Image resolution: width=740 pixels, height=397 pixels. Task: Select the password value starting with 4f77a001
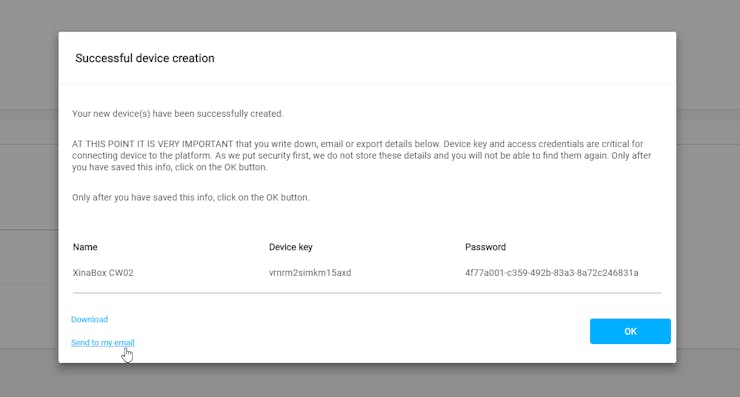coord(551,272)
